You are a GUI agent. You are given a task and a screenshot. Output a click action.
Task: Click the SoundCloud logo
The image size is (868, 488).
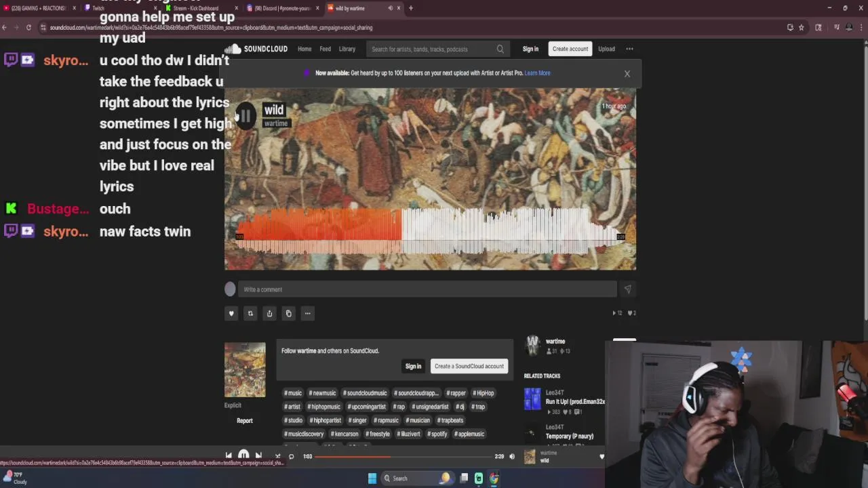point(256,49)
